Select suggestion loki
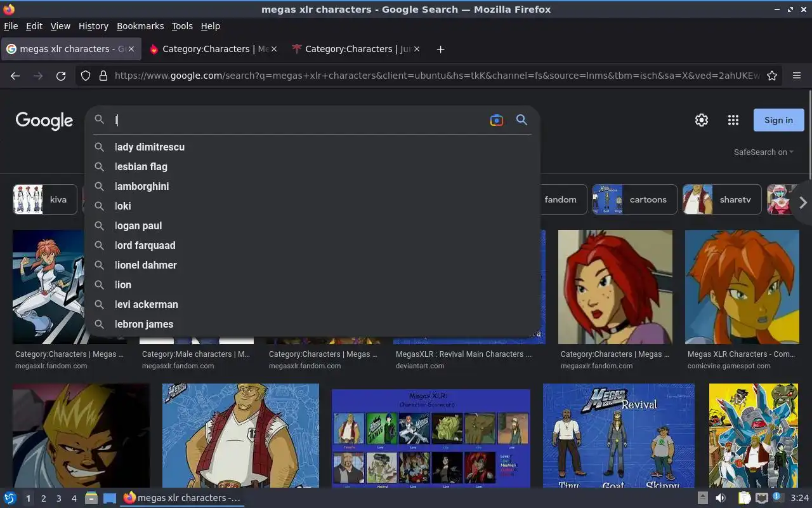812x508 pixels. click(x=312, y=206)
